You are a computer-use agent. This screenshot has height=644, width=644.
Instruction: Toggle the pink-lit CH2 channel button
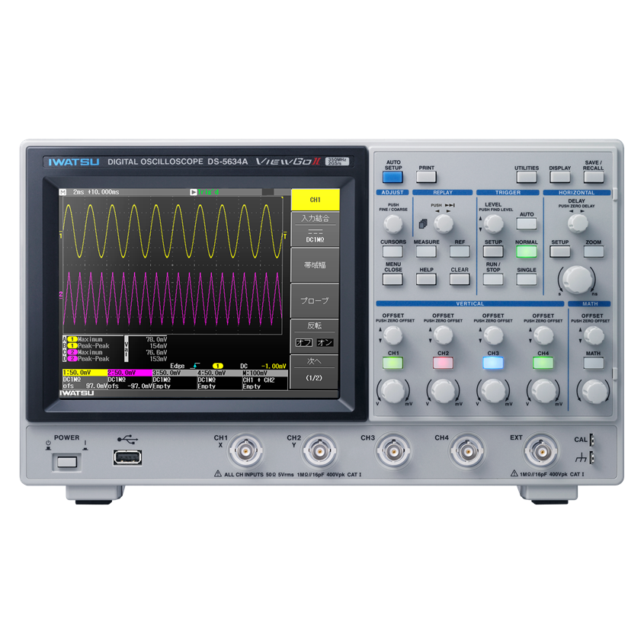443,363
